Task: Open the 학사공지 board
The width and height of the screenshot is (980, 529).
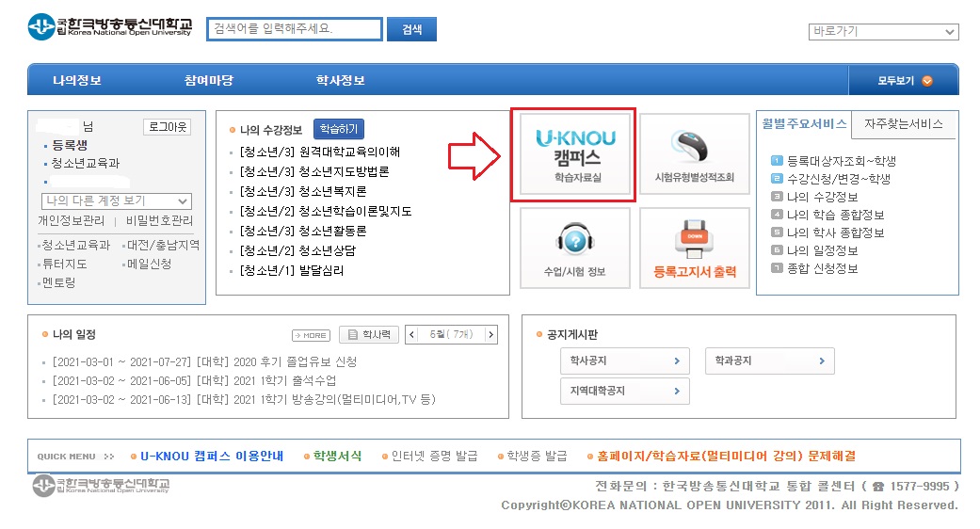Action: pos(625,361)
